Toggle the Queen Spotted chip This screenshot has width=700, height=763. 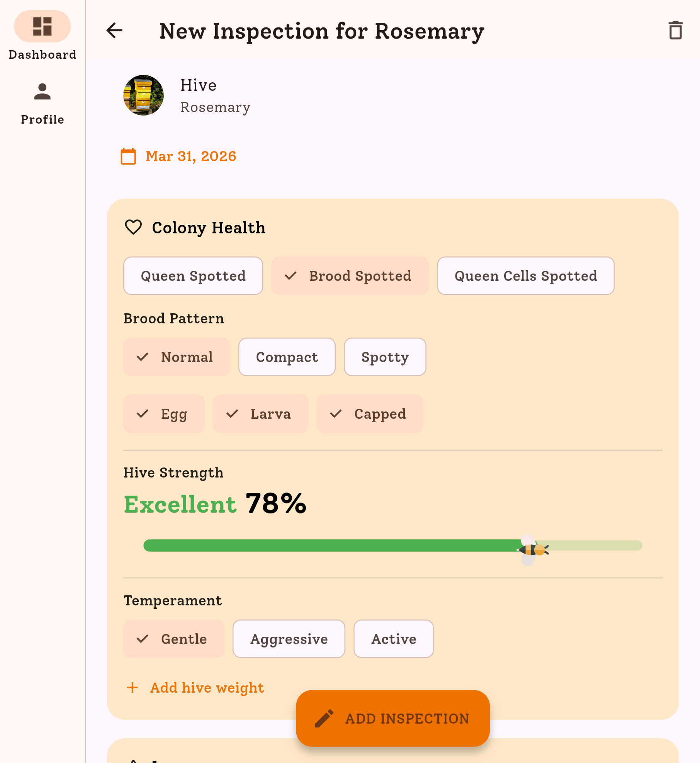point(193,275)
